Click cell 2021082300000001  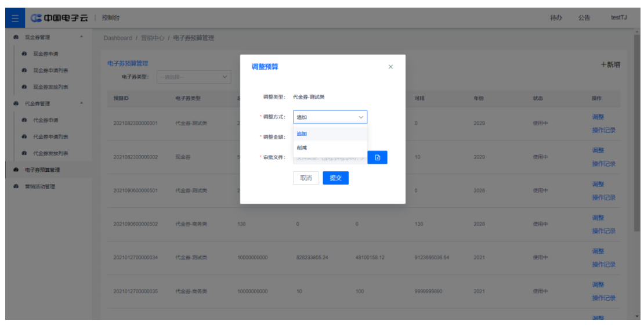click(136, 123)
